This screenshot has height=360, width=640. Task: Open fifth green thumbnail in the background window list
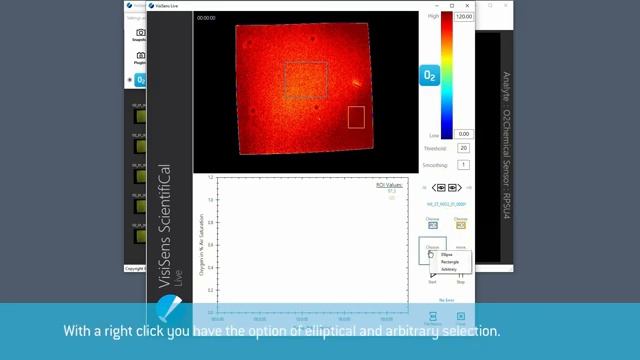(141, 236)
